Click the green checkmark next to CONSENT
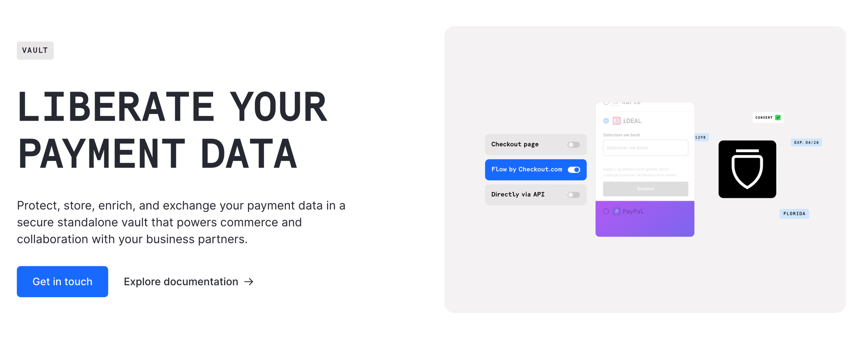The width and height of the screenshot is (868, 340). click(777, 118)
